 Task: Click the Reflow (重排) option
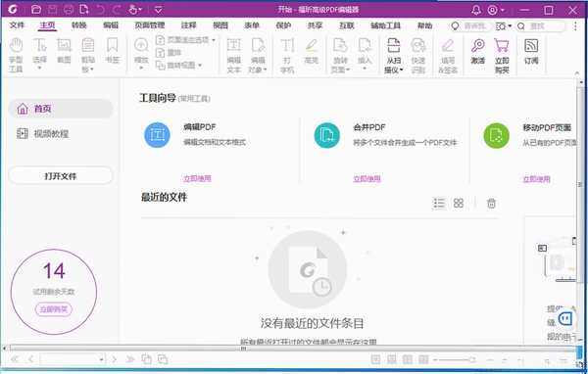point(169,53)
